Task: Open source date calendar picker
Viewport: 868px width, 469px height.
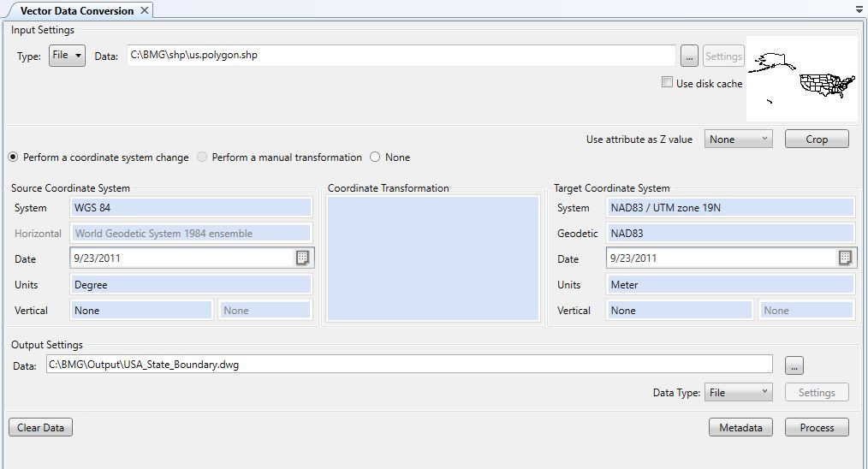Action: (303, 258)
